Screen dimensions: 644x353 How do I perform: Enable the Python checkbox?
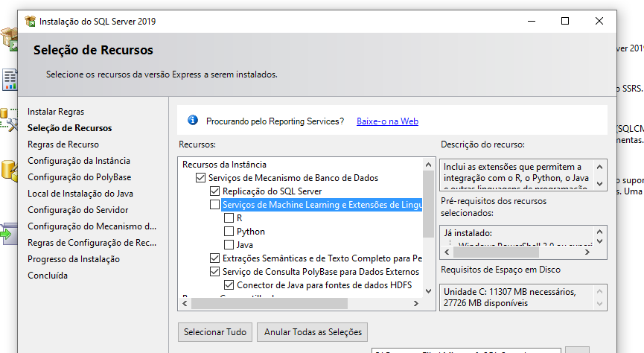click(x=229, y=232)
